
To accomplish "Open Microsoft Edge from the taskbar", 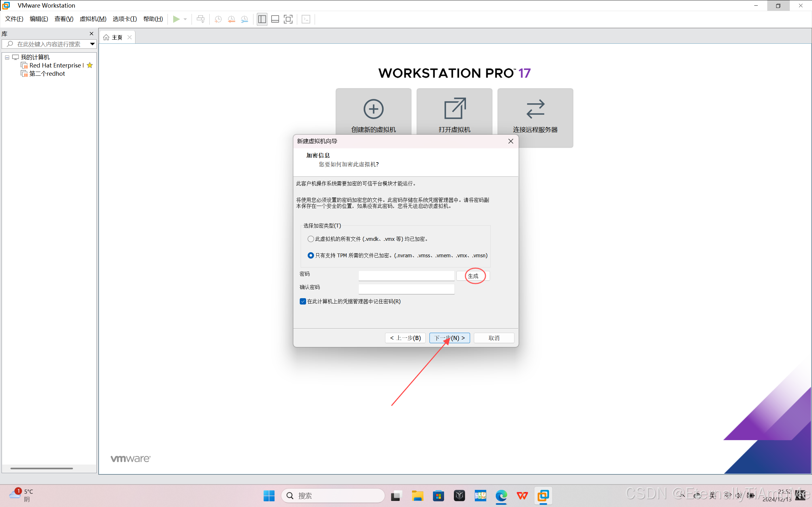I will 501,496.
